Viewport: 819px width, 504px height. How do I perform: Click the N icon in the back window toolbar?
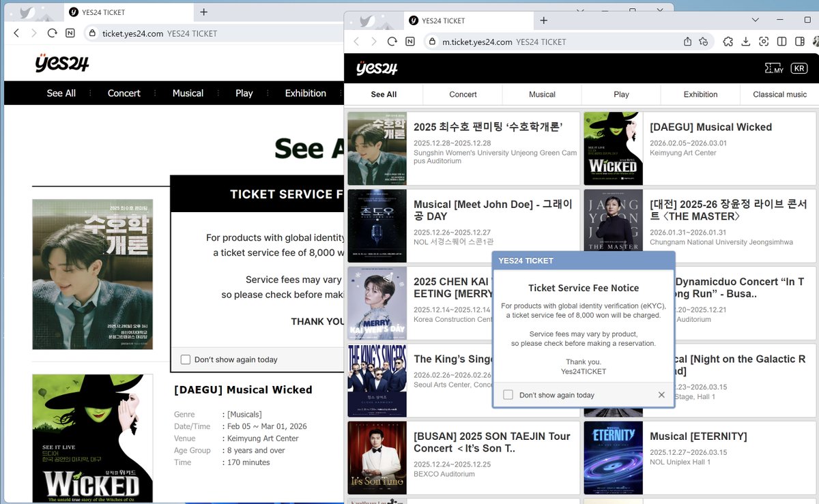pyautogui.click(x=70, y=33)
